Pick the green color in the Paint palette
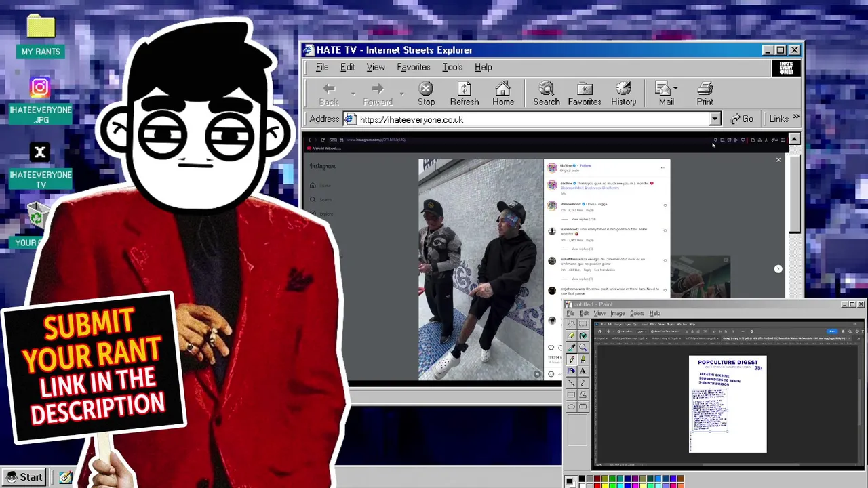This screenshot has height=488, width=868. (x=612, y=479)
